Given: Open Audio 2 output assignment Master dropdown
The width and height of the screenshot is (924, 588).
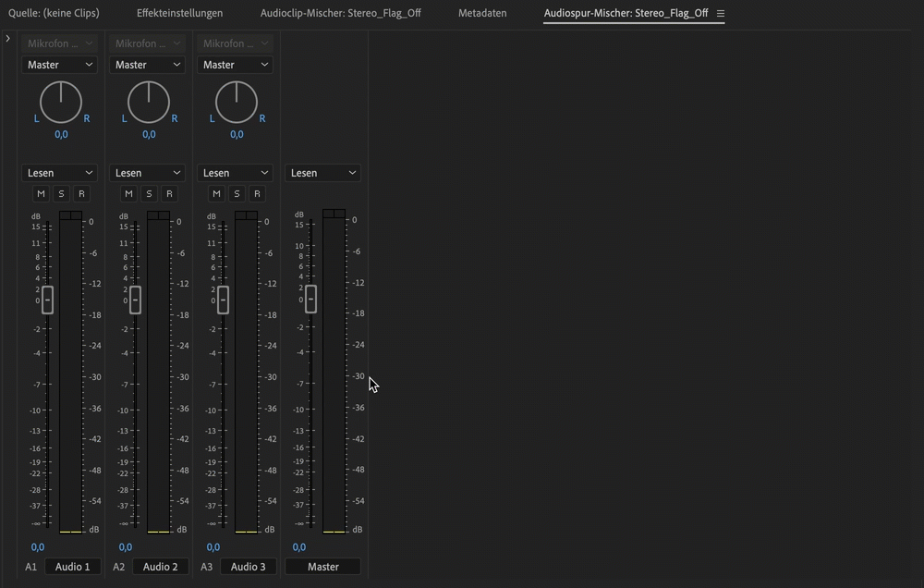Looking at the screenshot, I should coord(148,65).
